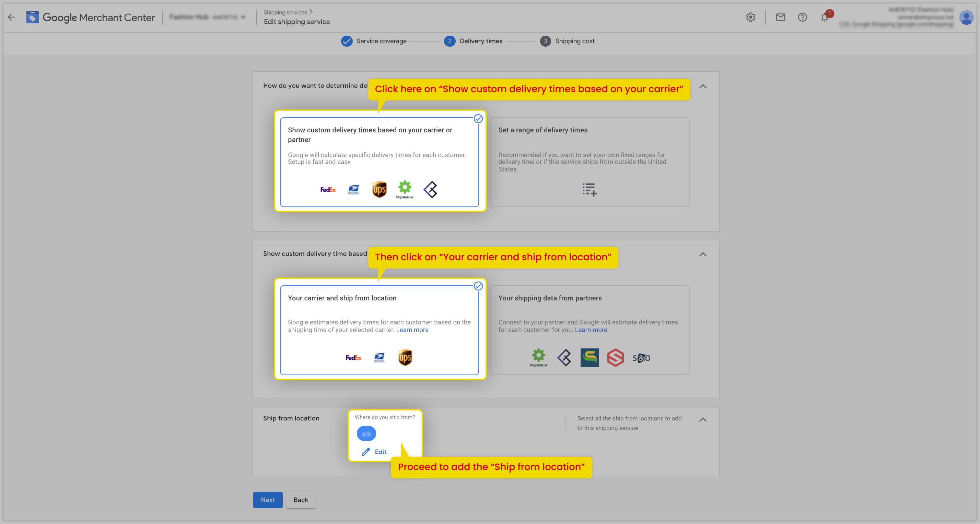Click FedEx logo in carrier and ship from location card
Screen dimensions: 980x524
click(x=353, y=357)
